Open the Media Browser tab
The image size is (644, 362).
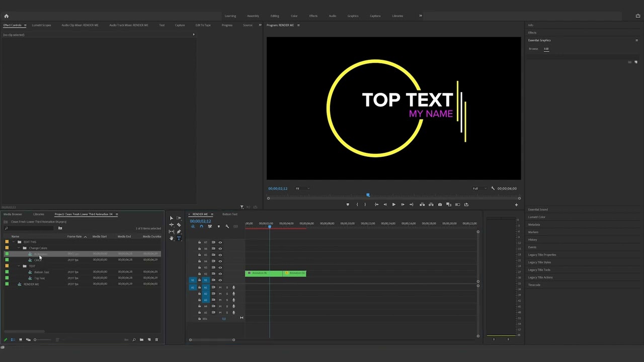(13, 214)
